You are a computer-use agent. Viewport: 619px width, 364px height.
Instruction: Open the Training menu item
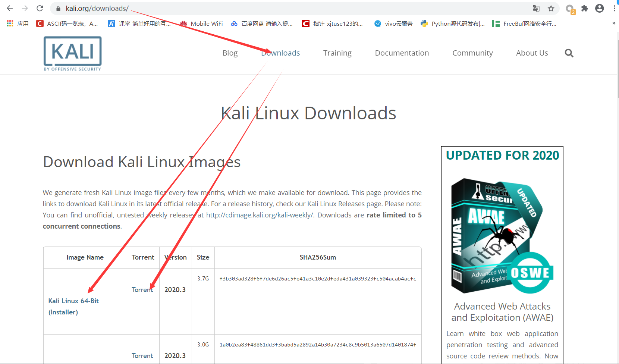pyautogui.click(x=337, y=53)
